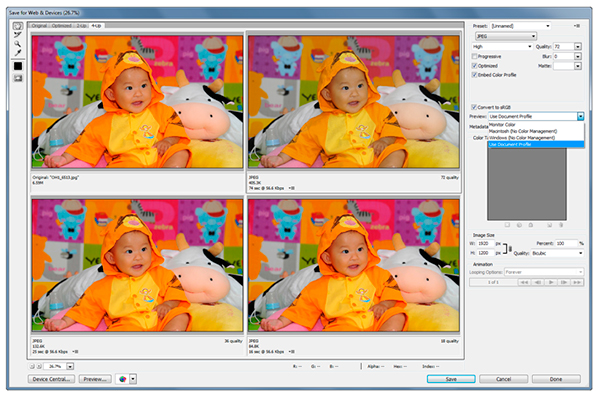Image resolution: width=600 pixels, height=398 pixels.
Task: Open the Matte color dropdown arrow
Action: tap(578, 66)
